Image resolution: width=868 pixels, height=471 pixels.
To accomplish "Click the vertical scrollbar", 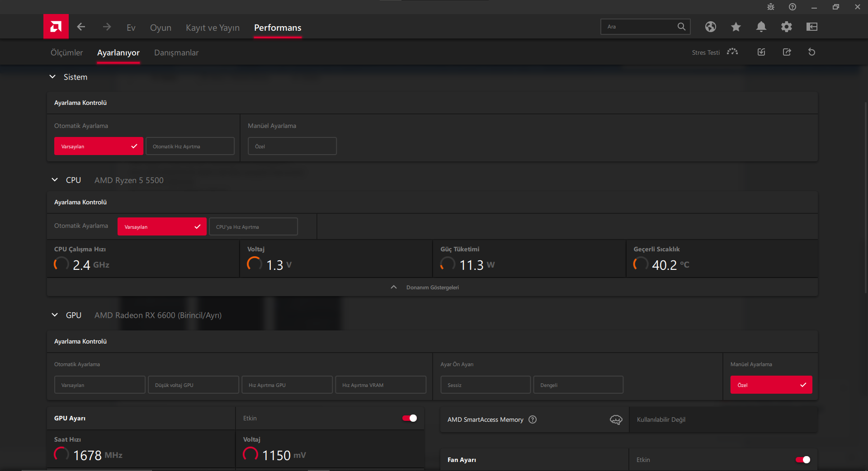I will click(865, 198).
